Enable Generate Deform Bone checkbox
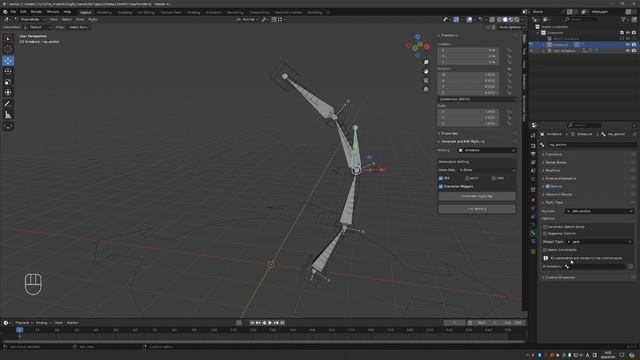This screenshot has height=360, width=640. [545, 227]
